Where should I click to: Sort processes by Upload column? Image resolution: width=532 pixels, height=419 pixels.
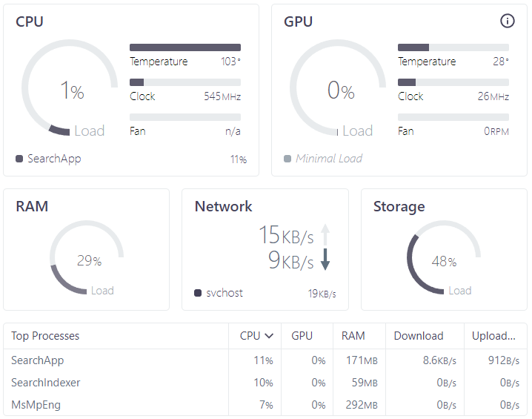493,336
